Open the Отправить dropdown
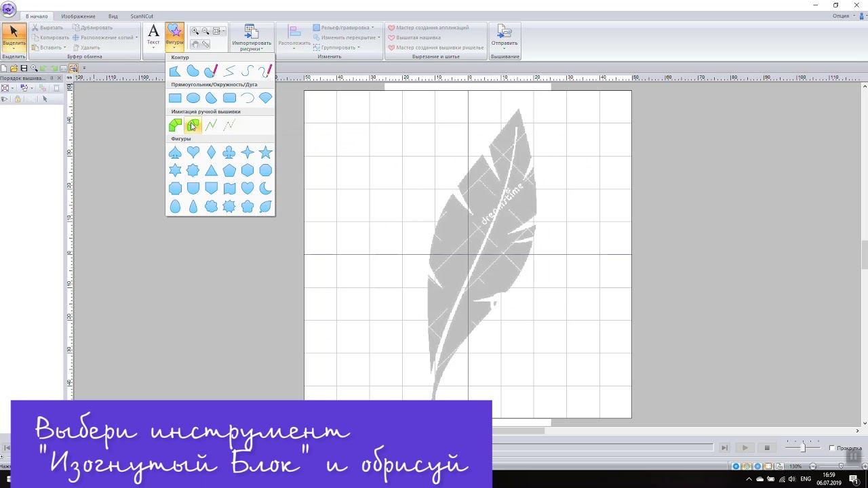 (x=505, y=37)
